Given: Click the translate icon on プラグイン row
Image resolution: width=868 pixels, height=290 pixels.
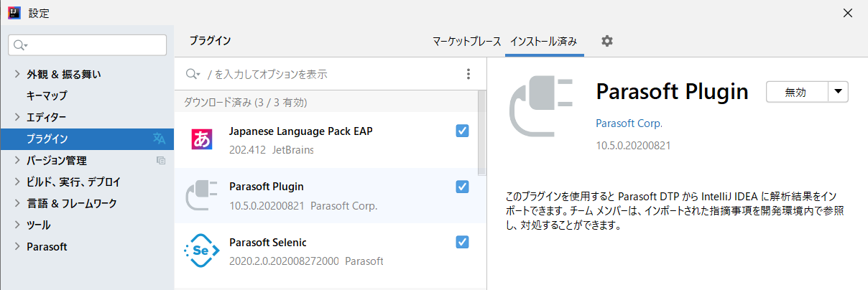Looking at the screenshot, I should (x=159, y=139).
